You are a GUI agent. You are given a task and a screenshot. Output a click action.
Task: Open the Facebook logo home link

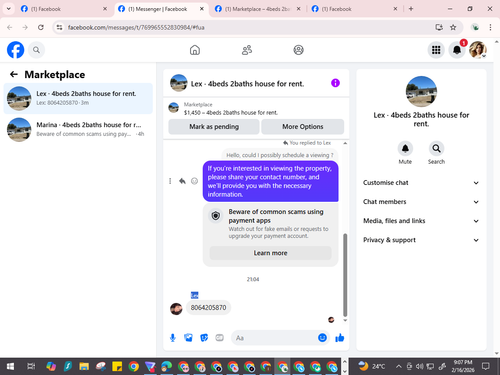[15, 50]
